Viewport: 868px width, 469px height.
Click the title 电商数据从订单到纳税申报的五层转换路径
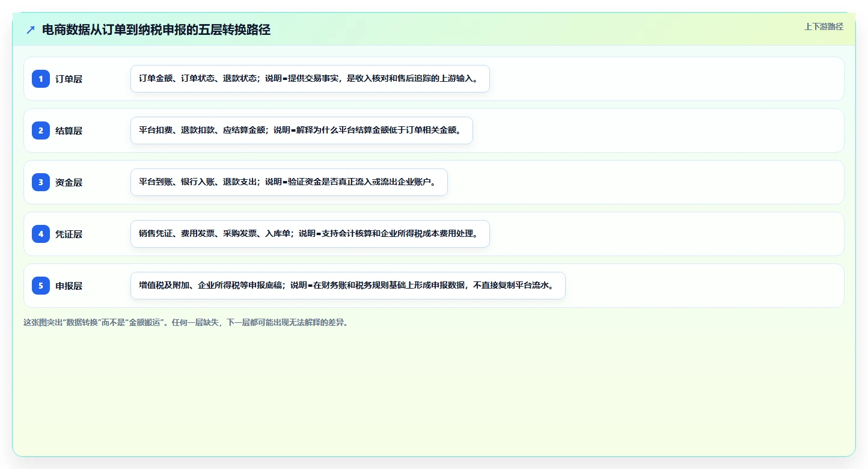pos(156,30)
